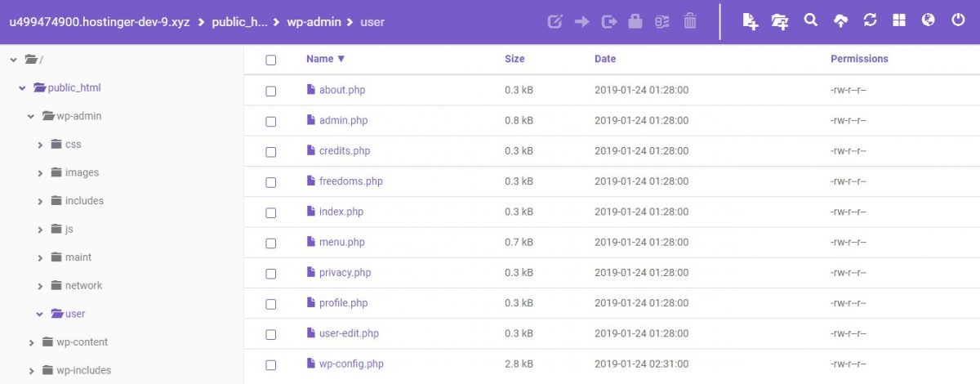Toggle the select-all checkbox in the header
Image resolution: width=980 pixels, height=384 pixels.
pyautogui.click(x=271, y=60)
